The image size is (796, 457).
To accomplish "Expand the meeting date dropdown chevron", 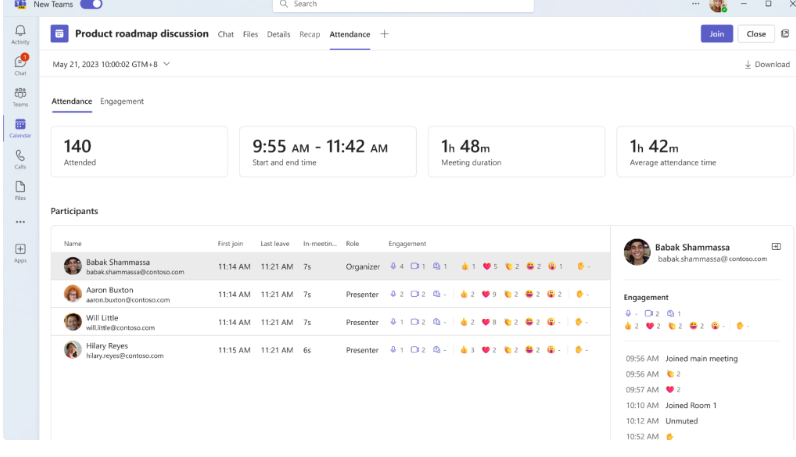I will tap(167, 64).
